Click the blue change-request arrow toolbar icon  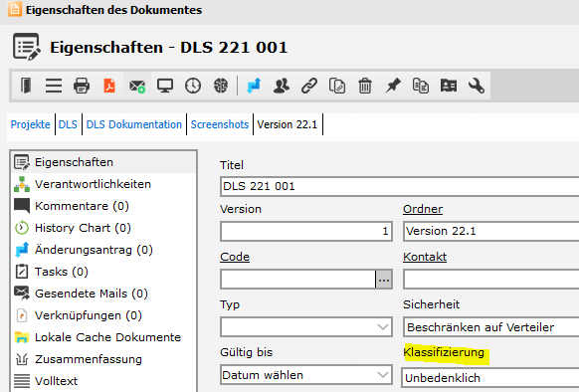click(254, 86)
